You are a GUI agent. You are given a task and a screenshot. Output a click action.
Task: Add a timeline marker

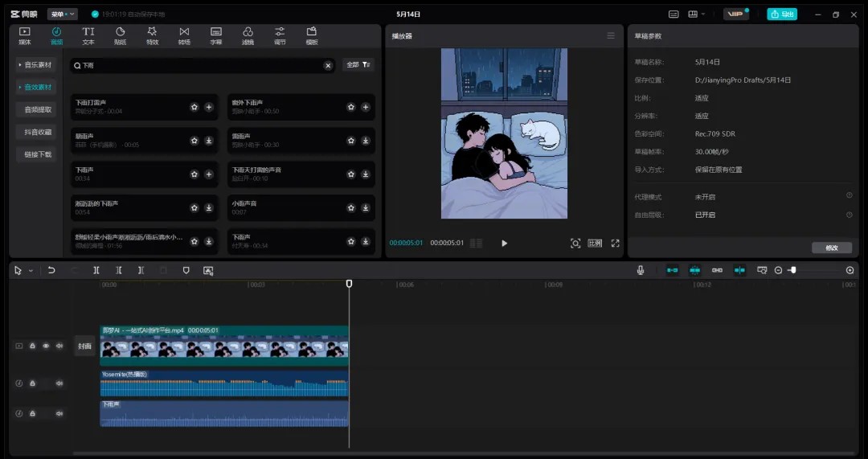pos(186,270)
